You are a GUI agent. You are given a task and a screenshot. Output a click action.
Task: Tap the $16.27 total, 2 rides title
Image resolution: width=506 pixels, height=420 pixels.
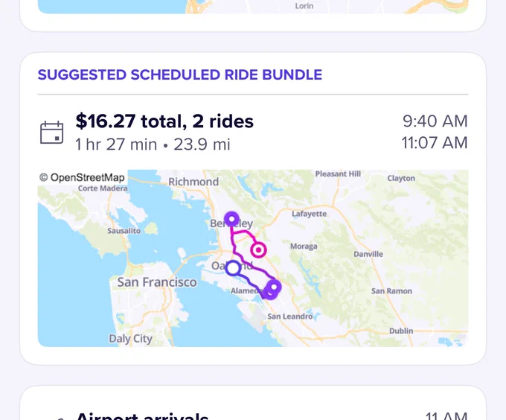pos(164,121)
